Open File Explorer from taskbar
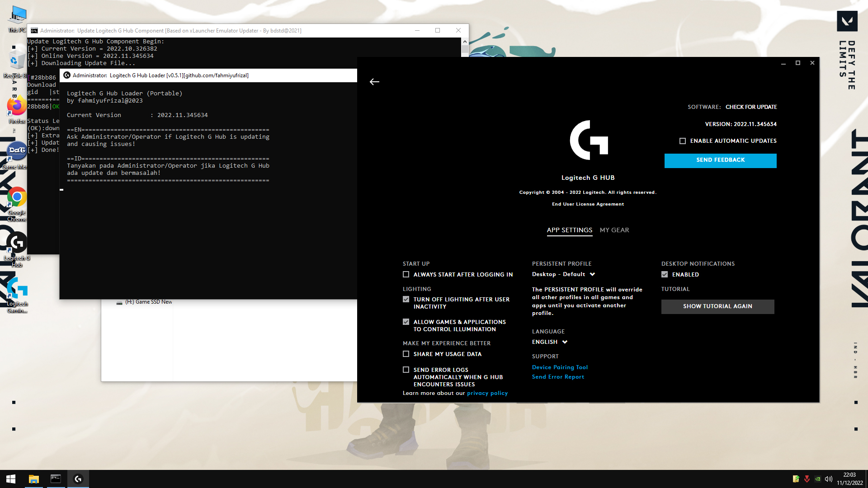Screen dimensions: 868x488 [34, 479]
